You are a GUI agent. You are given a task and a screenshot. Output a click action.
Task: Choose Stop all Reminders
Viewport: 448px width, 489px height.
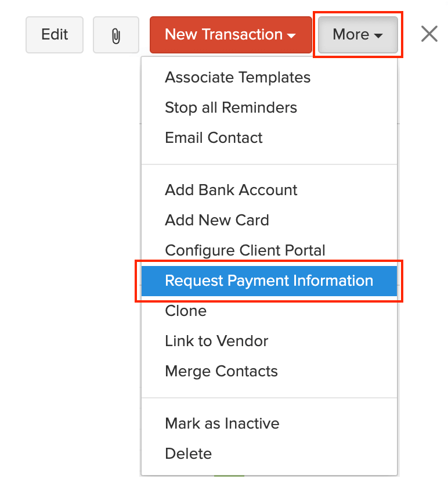point(230,107)
